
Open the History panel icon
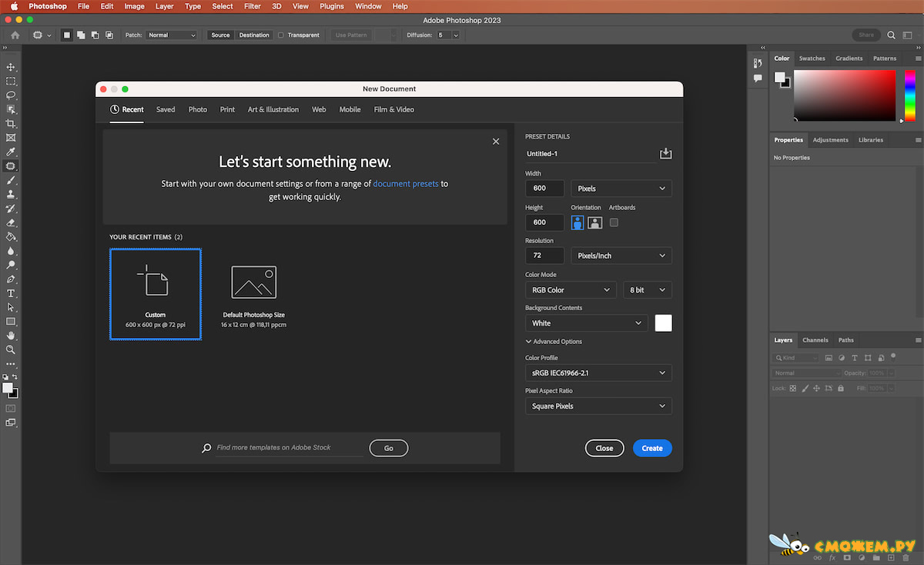pyautogui.click(x=758, y=62)
